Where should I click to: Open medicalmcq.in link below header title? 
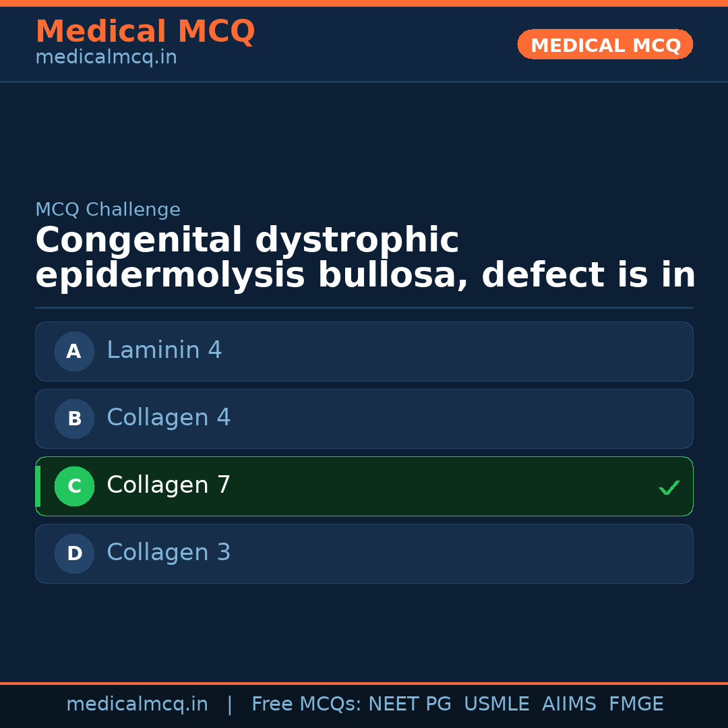[106, 58]
